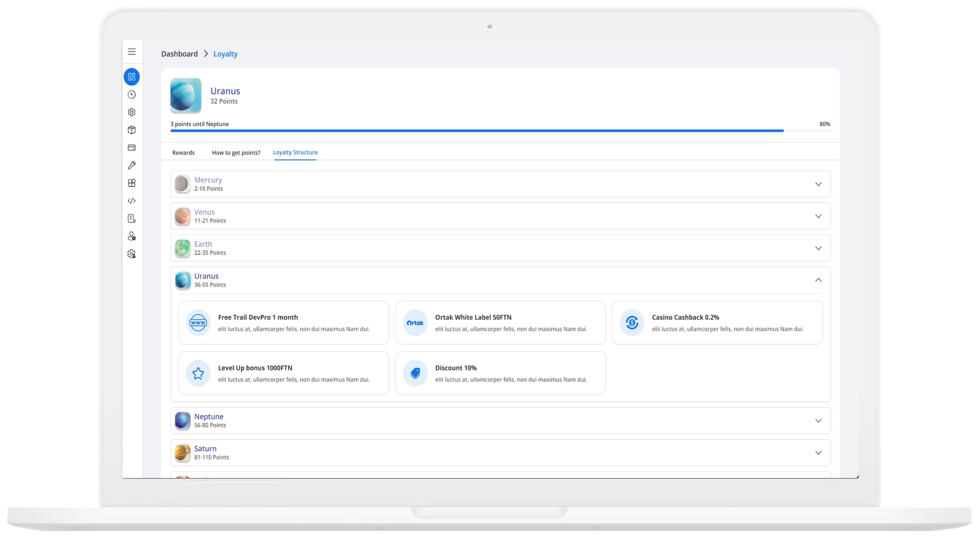Click the Saturn tier title
Screen dimensions: 980x538
click(x=205, y=449)
